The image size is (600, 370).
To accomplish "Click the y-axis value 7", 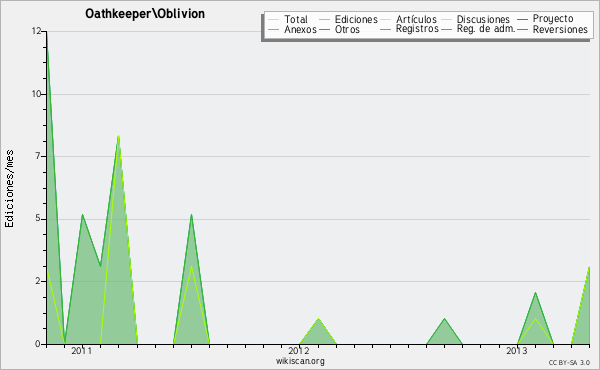I will coord(38,156).
